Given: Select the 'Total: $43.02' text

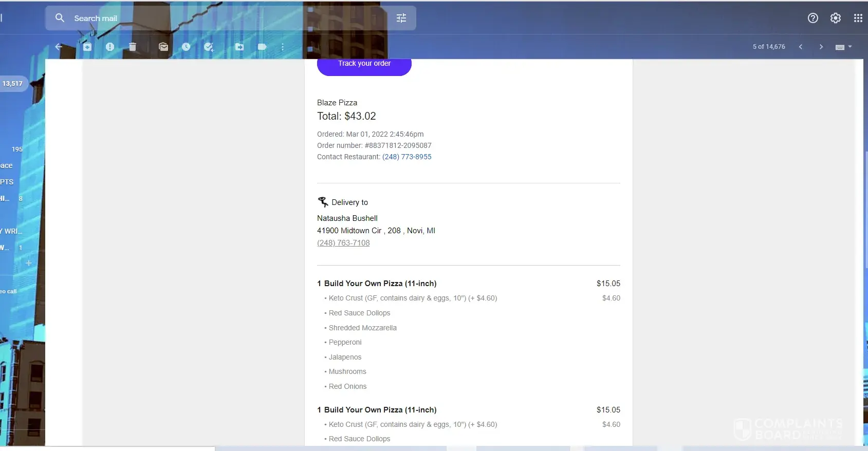Looking at the screenshot, I should tap(346, 116).
